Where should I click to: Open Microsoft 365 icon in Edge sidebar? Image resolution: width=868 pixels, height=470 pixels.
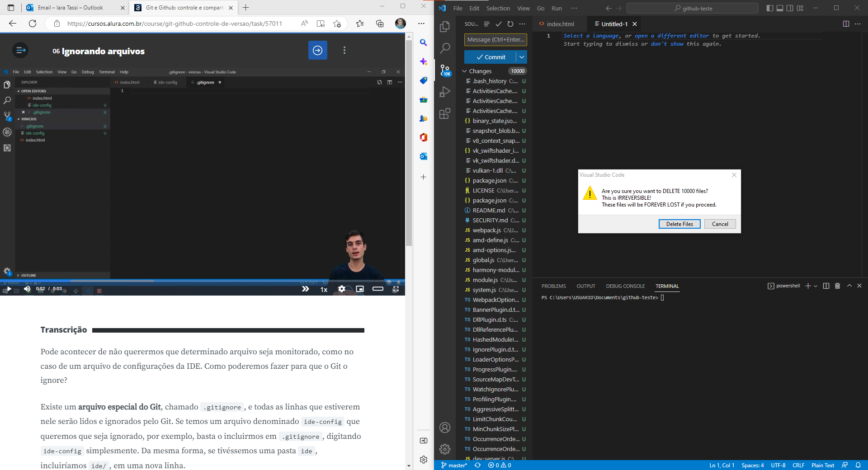click(x=424, y=137)
